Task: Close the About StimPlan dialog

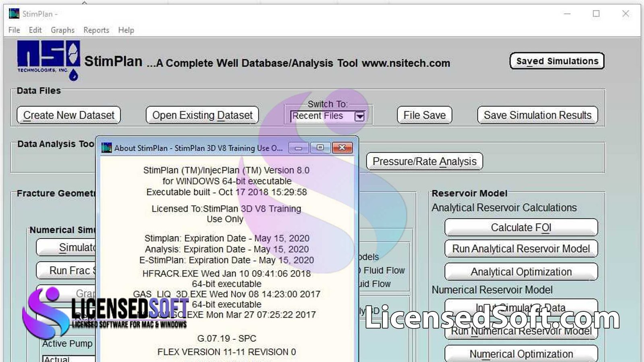Action: coord(342,148)
